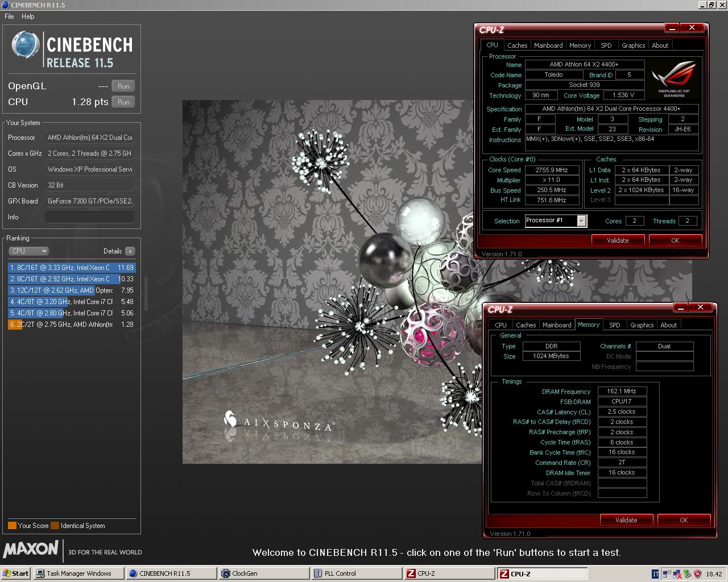Open the CPU ranking type dropdown

(28, 251)
